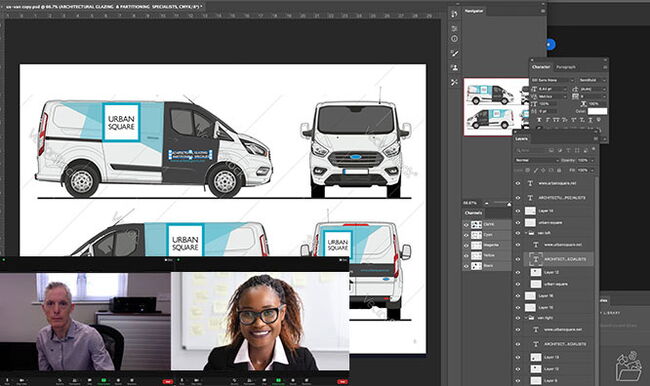Click the white text Color swatch

[597, 111]
